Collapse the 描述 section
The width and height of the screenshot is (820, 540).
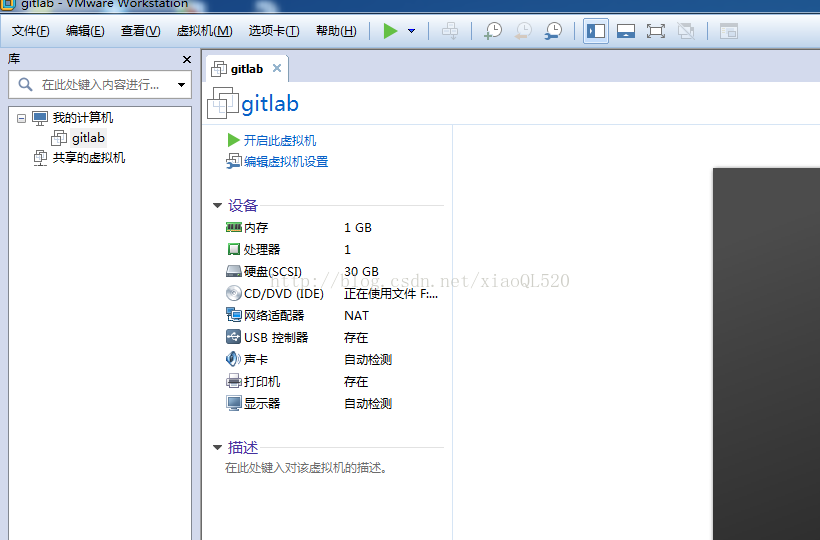tap(217, 447)
